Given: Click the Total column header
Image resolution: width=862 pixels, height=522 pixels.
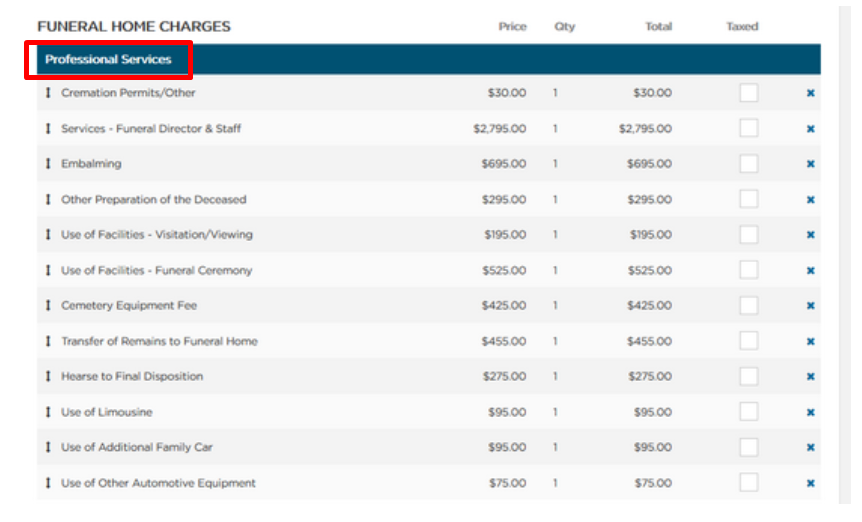Looking at the screenshot, I should [659, 26].
